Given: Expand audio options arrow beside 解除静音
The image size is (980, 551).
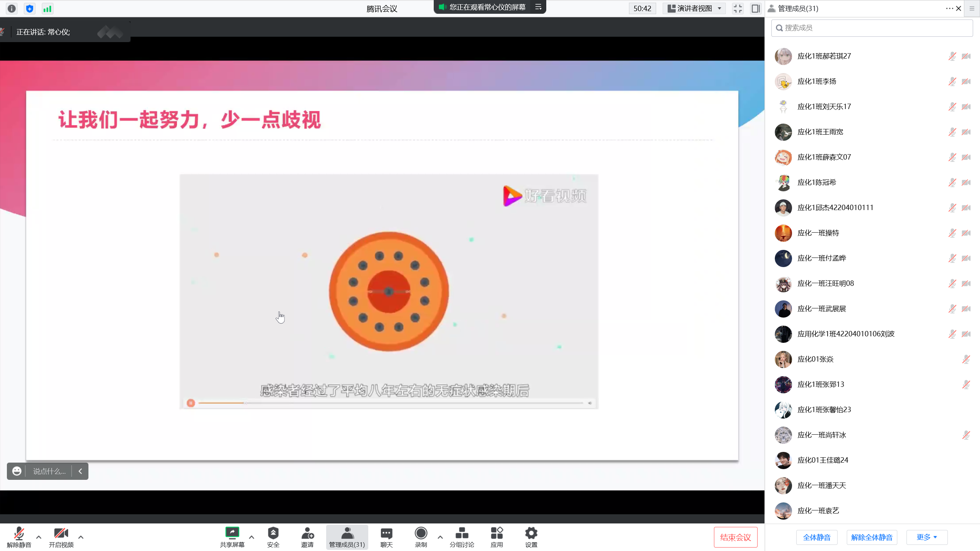Looking at the screenshot, I should (39, 537).
